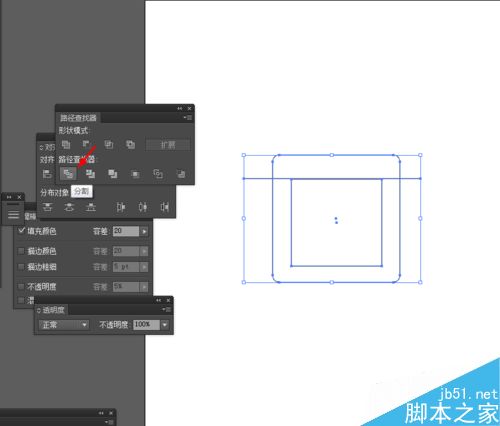Click the bottom-right bounding box handle
Screen dimensions: 500x426
click(420, 282)
